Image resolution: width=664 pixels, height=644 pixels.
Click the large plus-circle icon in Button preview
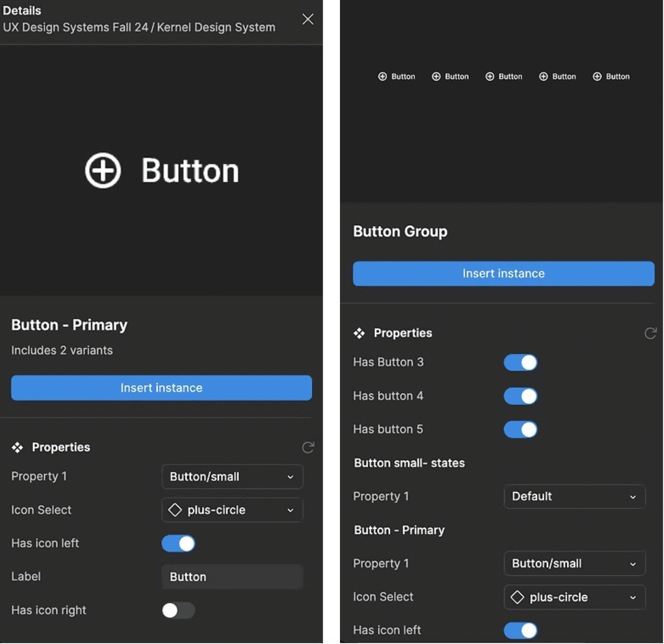[x=103, y=171]
